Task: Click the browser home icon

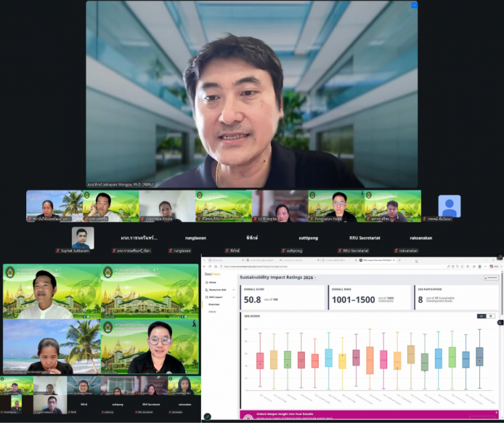Action: [x=216, y=266]
